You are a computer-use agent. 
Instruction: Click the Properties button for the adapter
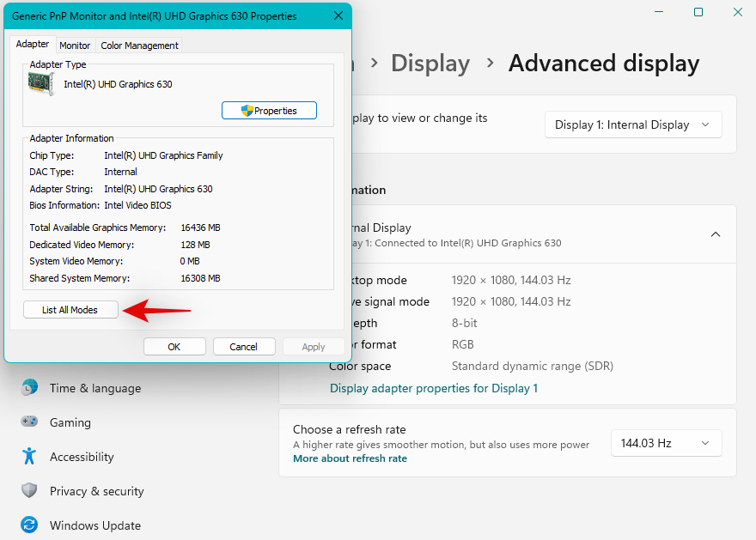pos(269,110)
